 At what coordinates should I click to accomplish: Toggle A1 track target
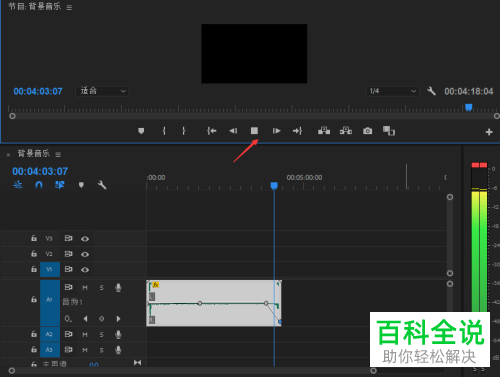point(50,303)
